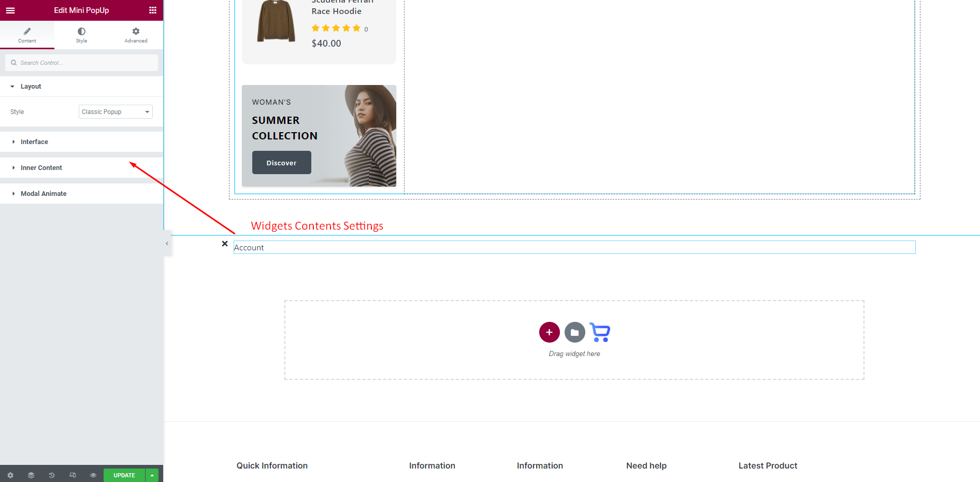This screenshot has height=482, width=980.
Task: Switch to the Advanced tab
Action: pos(136,35)
